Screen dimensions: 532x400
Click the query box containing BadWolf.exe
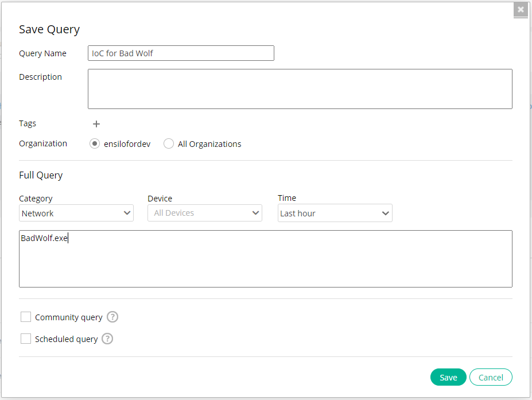[265, 259]
